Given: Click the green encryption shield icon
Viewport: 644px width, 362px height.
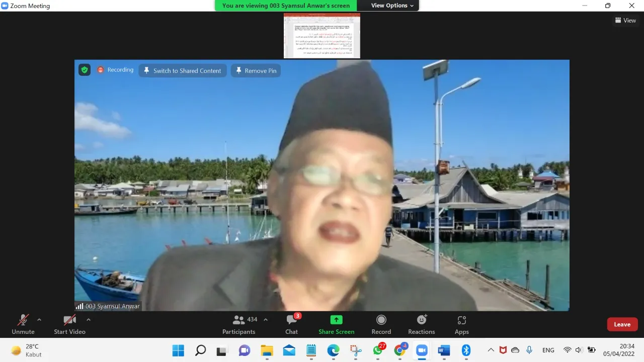Looking at the screenshot, I should [85, 70].
